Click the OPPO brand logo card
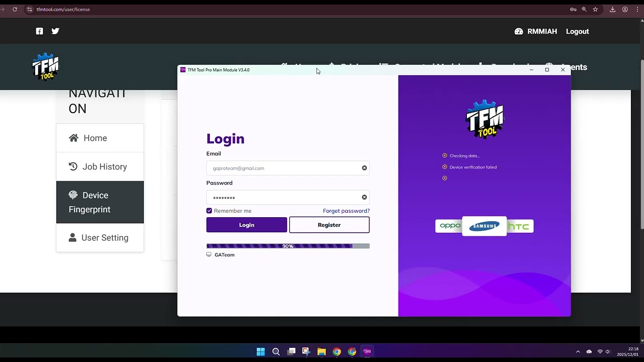 point(449,226)
